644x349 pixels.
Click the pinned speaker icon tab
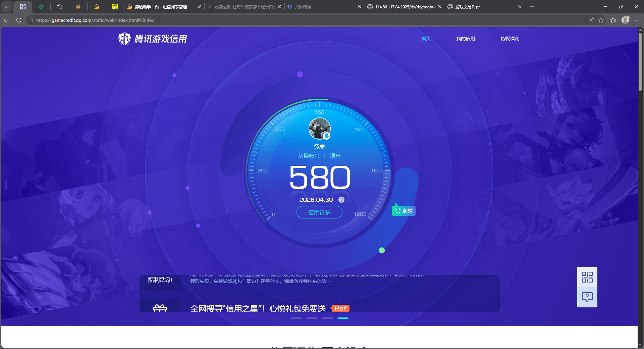coord(60,7)
